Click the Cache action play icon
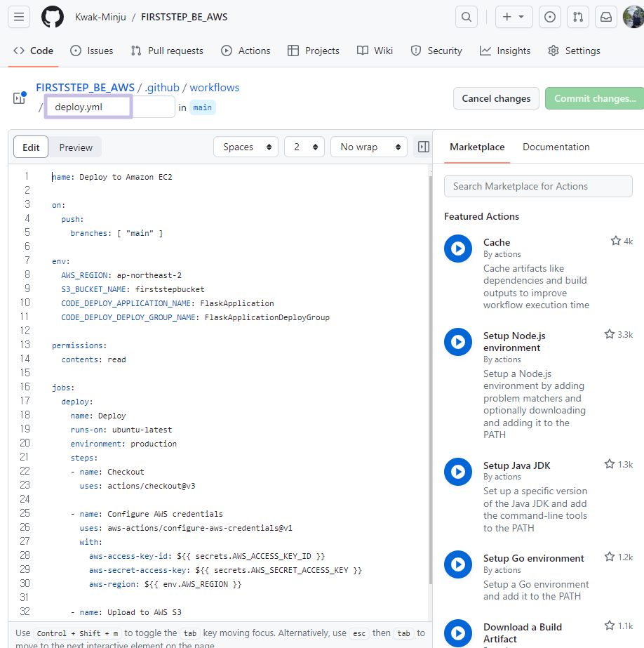 (458, 249)
